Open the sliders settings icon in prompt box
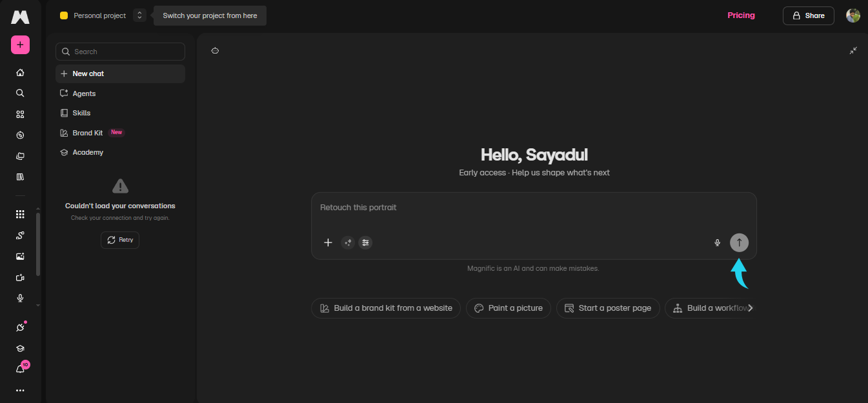This screenshot has width=868, height=403. click(366, 242)
